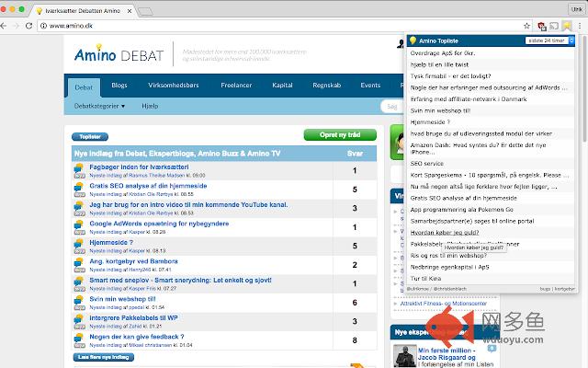Open Min første million expert blog post
588x368 pixels.
[x=447, y=353]
